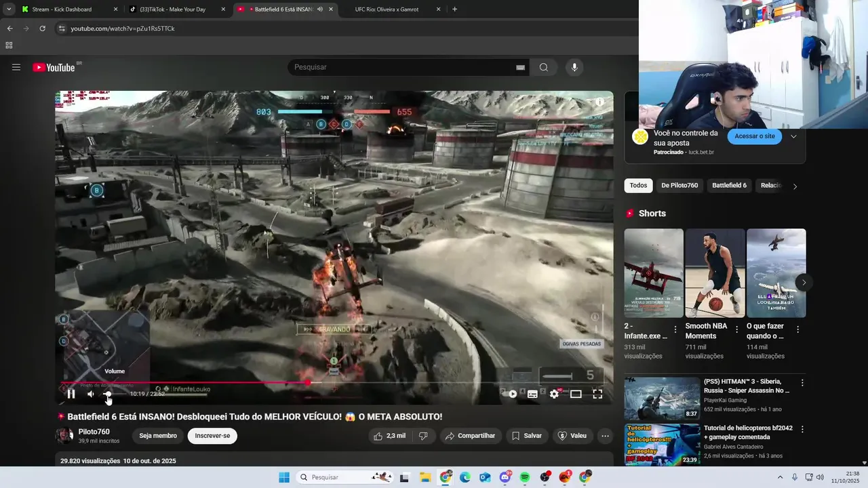The width and height of the screenshot is (868, 488).
Task: Click the Inscrever-se button
Action: [212, 436]
